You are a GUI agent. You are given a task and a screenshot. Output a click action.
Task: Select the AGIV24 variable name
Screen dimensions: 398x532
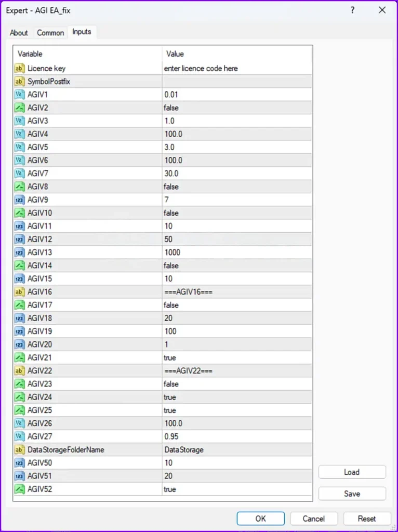click(x=39, y=397)
